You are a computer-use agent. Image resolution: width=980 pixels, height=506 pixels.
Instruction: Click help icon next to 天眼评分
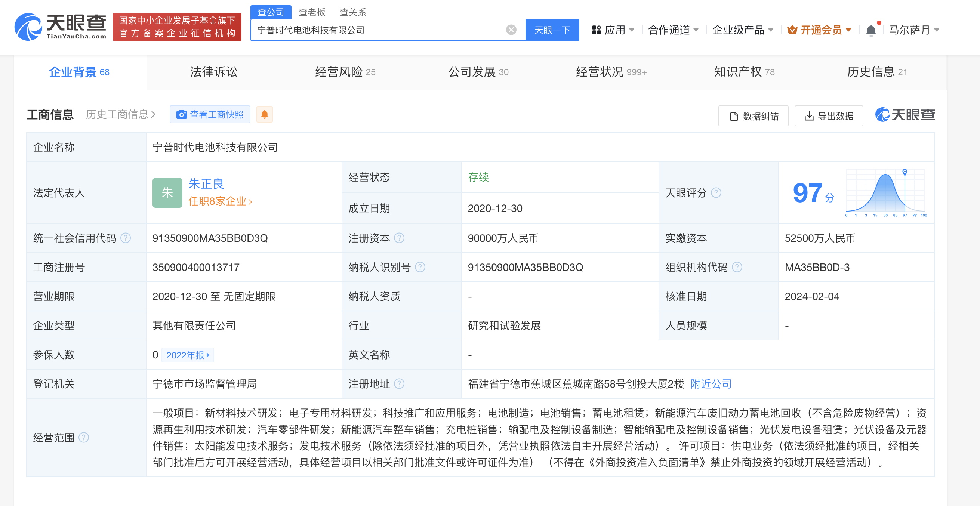716,193
